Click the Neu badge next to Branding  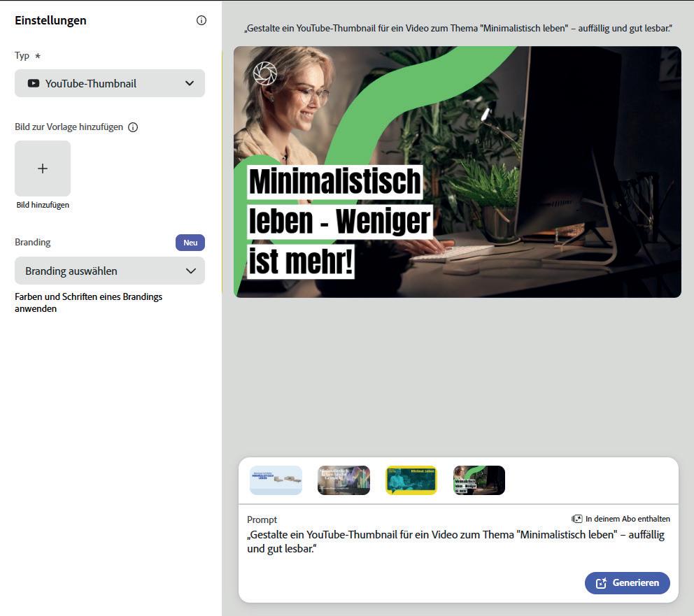(x=190, y=243)
